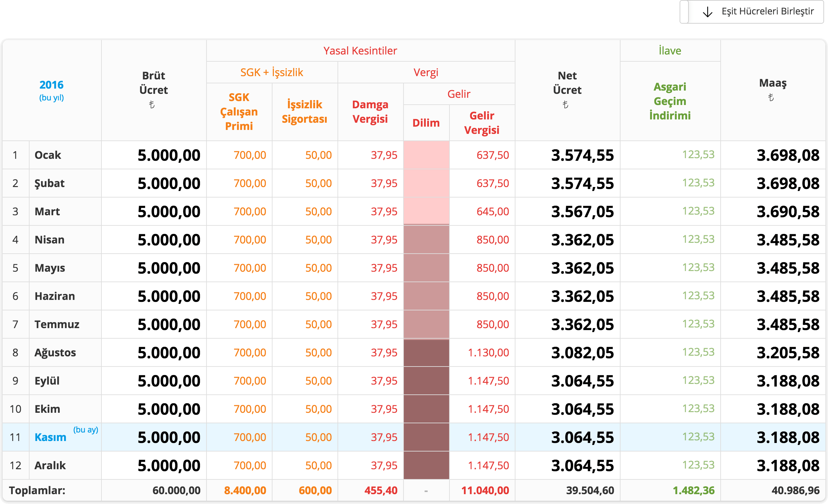This screenshot has height=504, width=828.
Task: Click the Toplamlar Maaş total 40.986,96
Action: coord(795,490)
